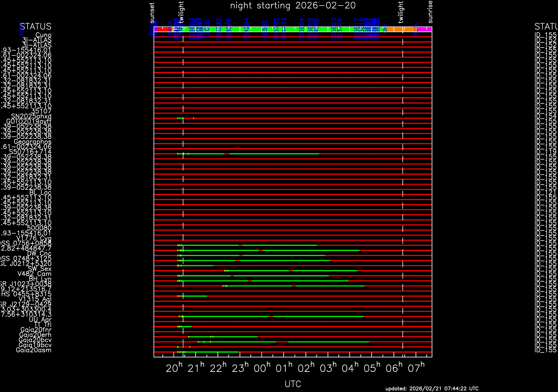Select the Gaia20asm target label
The image size is (558, 392).
34,350
